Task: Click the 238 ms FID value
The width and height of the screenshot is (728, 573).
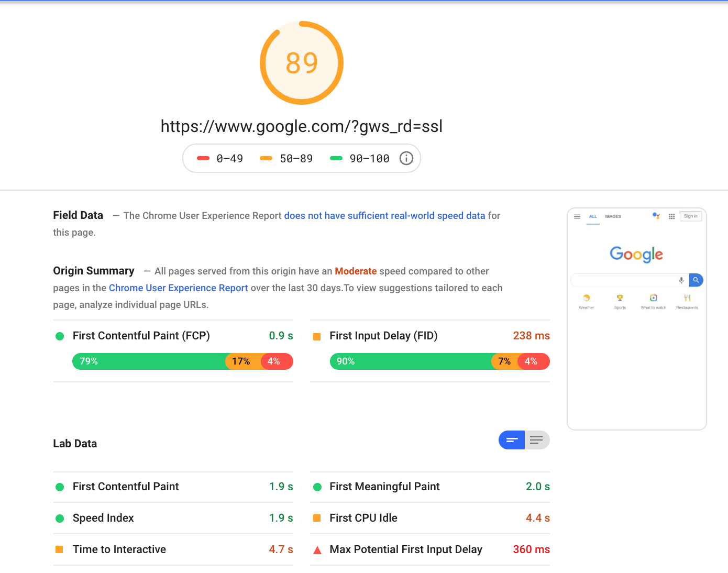Action: click(532, 336)
